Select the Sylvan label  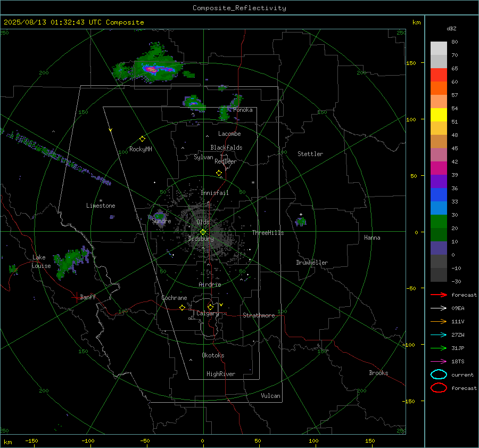click(x=203, y=157)
